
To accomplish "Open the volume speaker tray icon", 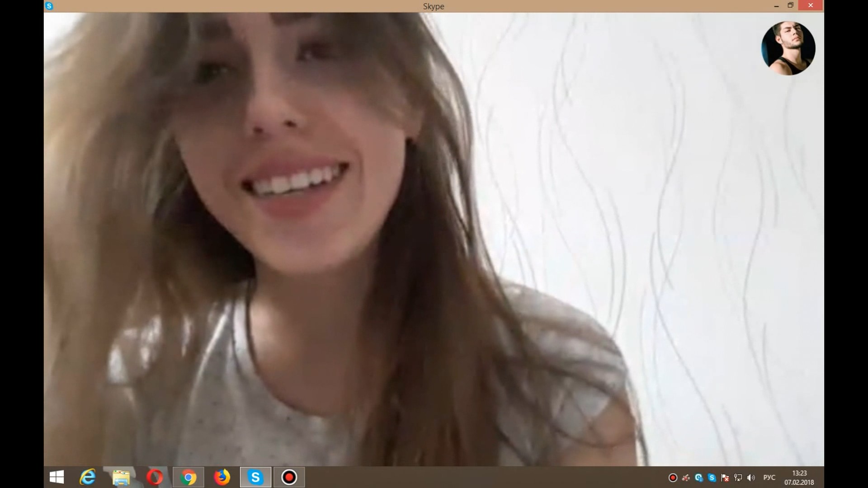I will 751,478.
